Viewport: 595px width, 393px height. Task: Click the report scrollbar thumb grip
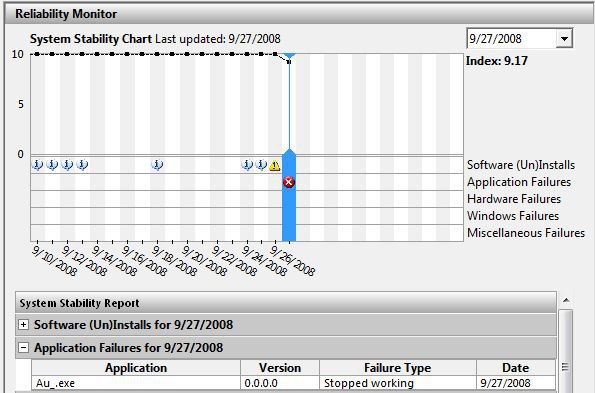pyautogui.click(x=565, y=367)
